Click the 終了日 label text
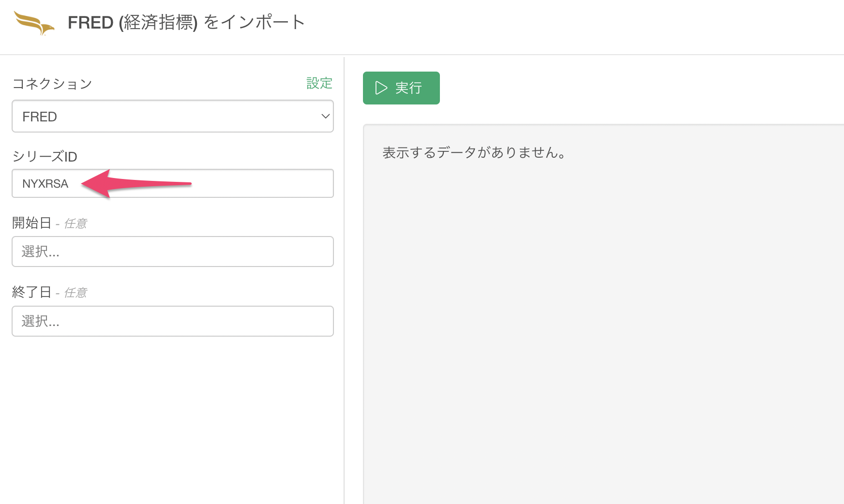 coord(31,292)
